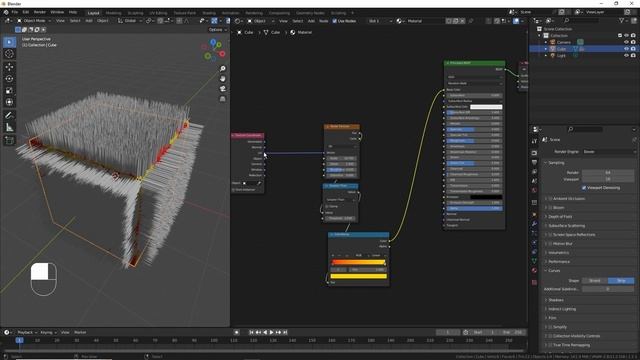The image size is (640, 360).
Task: Click the Render samples field
Action: (x=608, y=172)
